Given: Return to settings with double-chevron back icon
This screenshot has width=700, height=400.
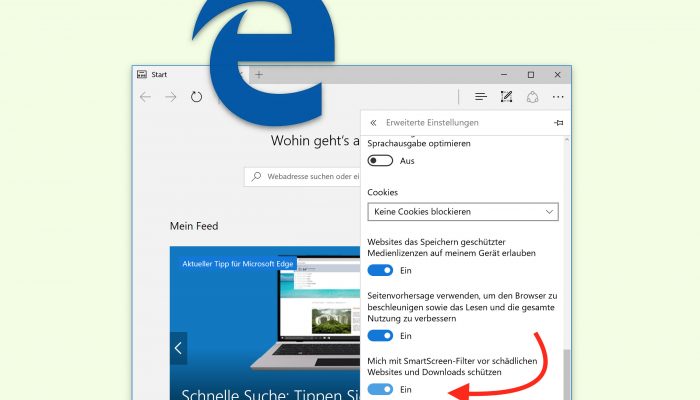Looking at the screenshot, I should coord(373,123).
